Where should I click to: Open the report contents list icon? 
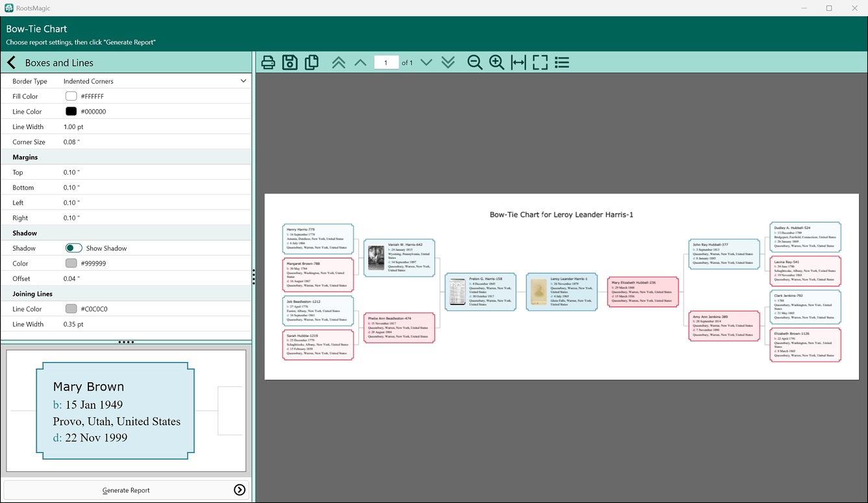click(x=562, y=62)
